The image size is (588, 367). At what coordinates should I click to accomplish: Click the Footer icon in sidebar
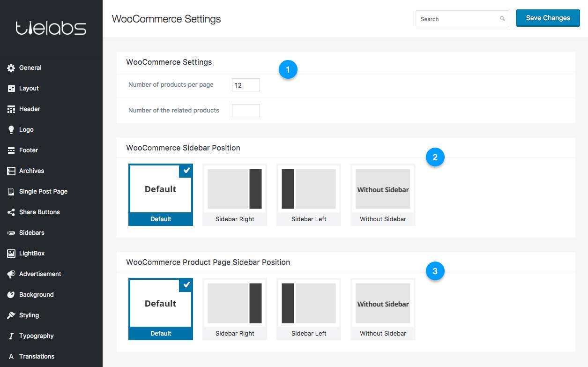(x=11, y=150)
